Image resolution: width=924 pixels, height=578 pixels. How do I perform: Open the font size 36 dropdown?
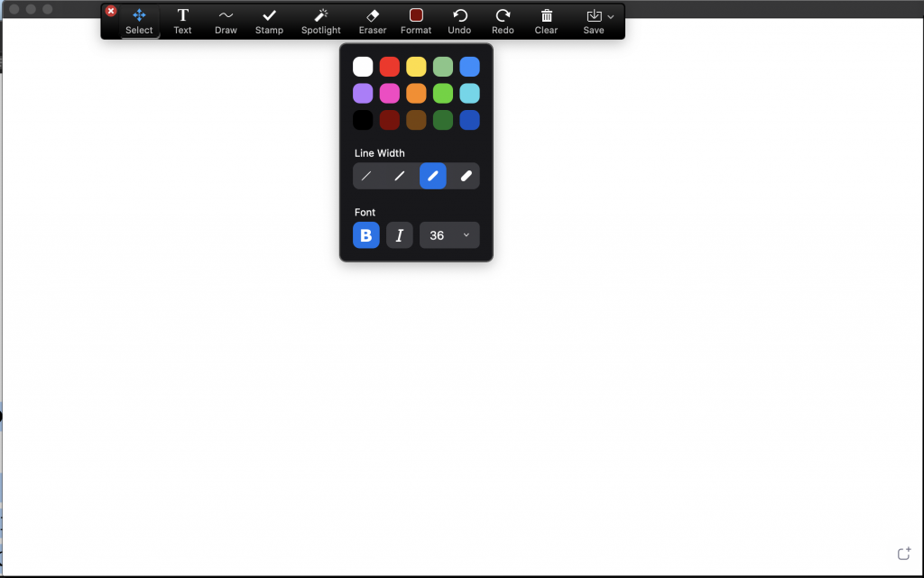coord(449,235)
